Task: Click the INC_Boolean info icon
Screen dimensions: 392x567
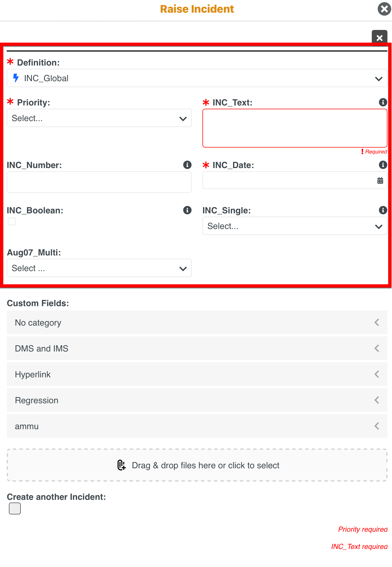Action: click(x=187, y=210)
